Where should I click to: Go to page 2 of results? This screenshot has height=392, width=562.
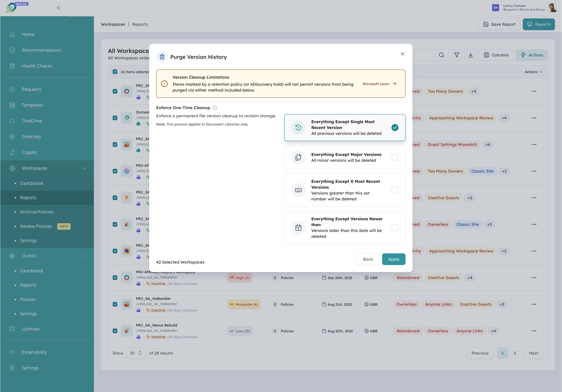coord(515,353)
